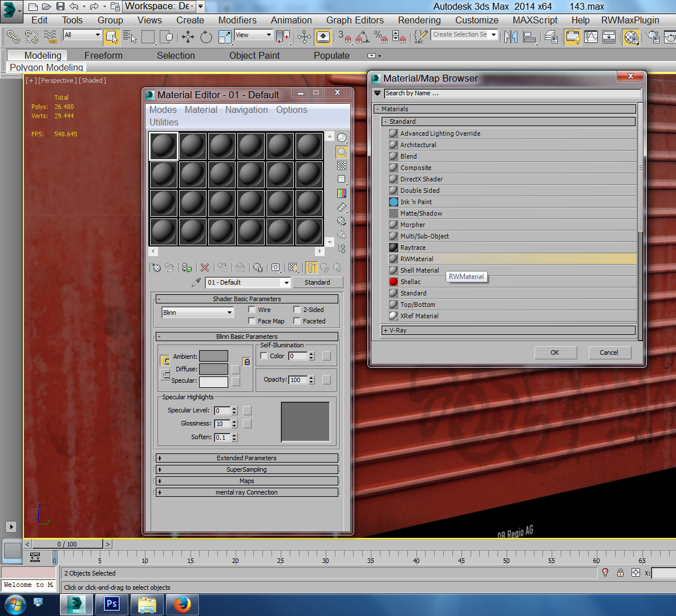Click the Mirror tool icon

pos(511,37)
